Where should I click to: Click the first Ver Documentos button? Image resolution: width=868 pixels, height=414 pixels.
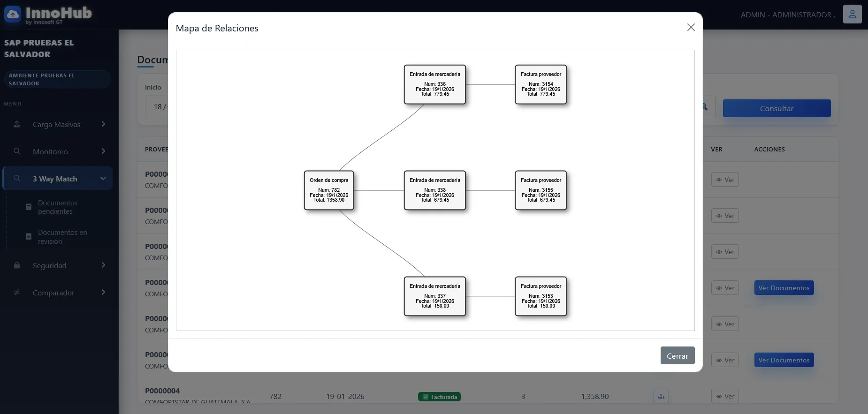[x=784, y=288]
